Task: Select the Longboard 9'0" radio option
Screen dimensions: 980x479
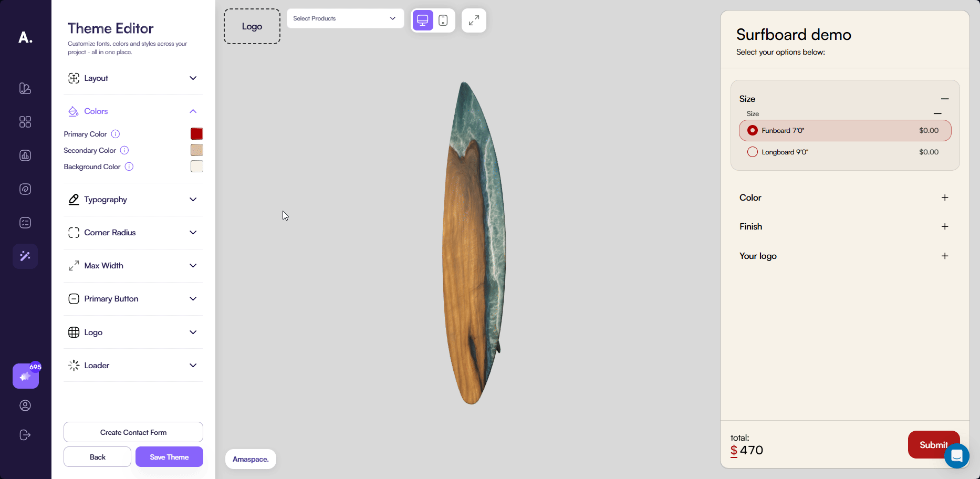Action: pos(753,152)
